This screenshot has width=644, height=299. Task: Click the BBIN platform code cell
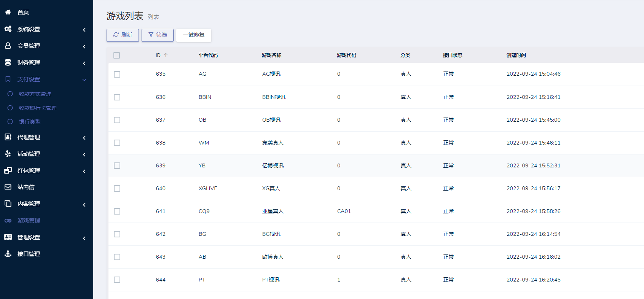coord(205,97)
